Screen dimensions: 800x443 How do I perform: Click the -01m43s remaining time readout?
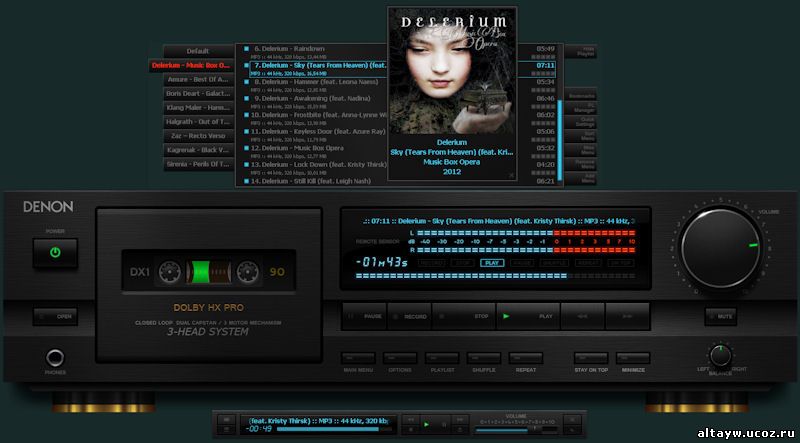tap(382, 263)
